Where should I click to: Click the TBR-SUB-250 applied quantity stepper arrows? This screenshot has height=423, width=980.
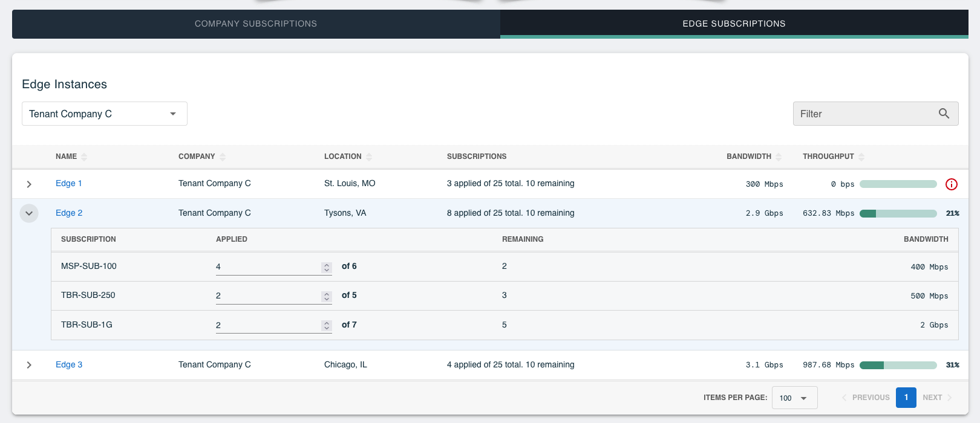(x=327, y=296)
